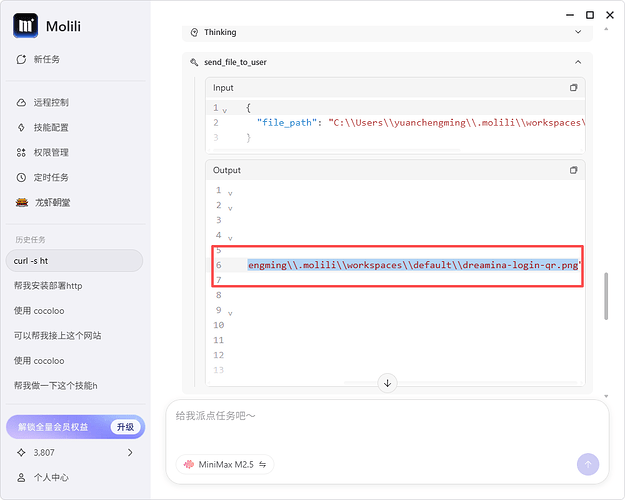The width and height of the screenshot is (625, 500).
Task: Click the Molili logo icon
Action: coord(26,26)
